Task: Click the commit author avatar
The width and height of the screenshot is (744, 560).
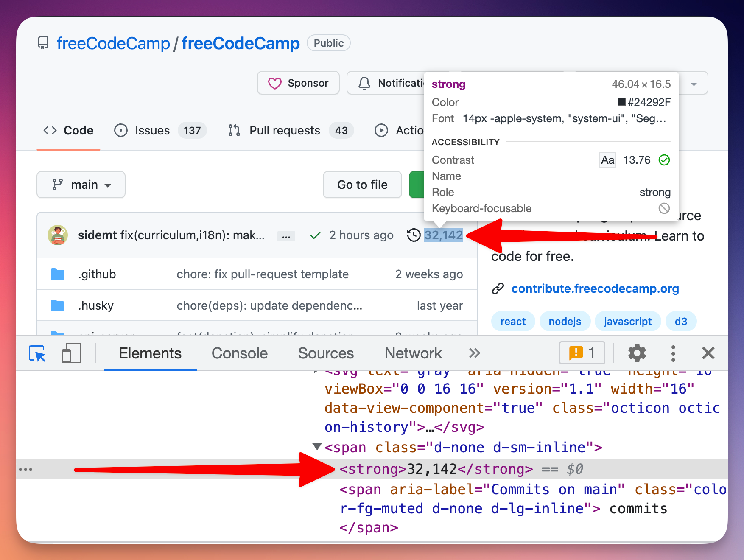Action: [58, 235]
